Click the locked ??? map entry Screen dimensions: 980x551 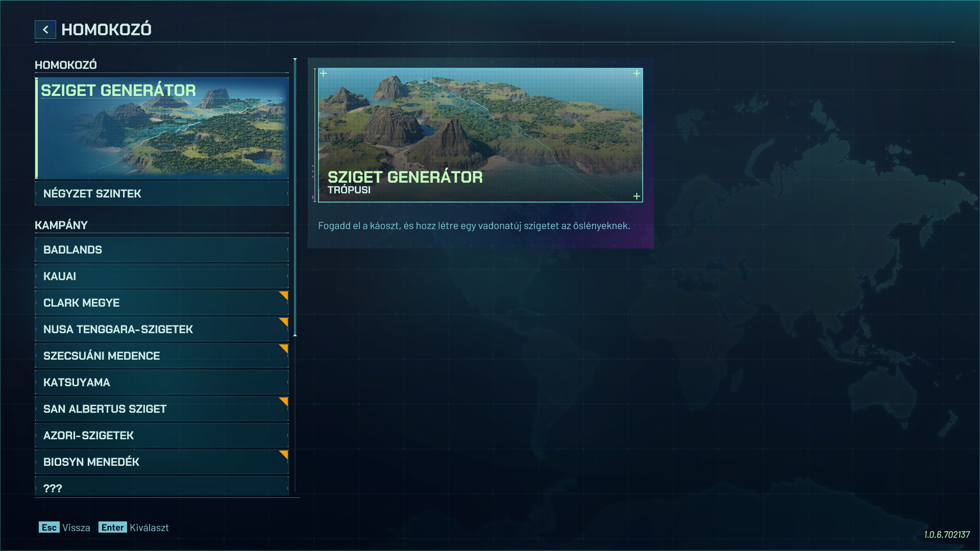pos(162,487)
